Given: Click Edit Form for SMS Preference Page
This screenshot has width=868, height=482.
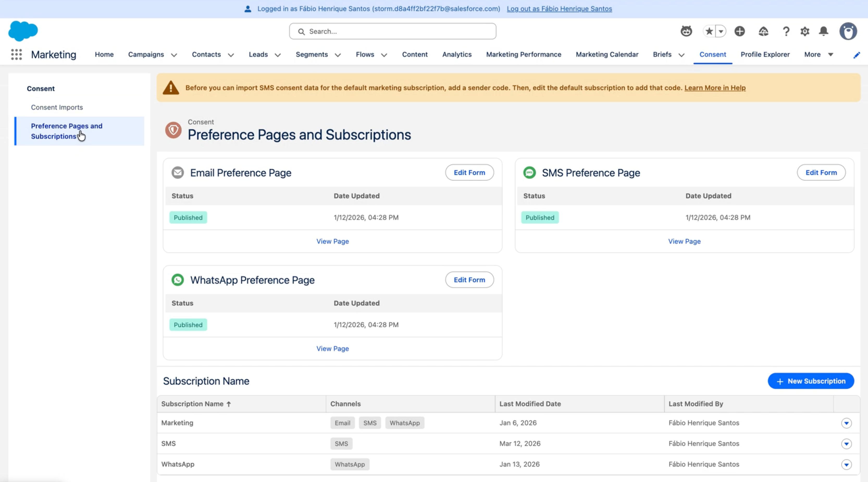Looking at the screenshot, I should pos(821,172).
